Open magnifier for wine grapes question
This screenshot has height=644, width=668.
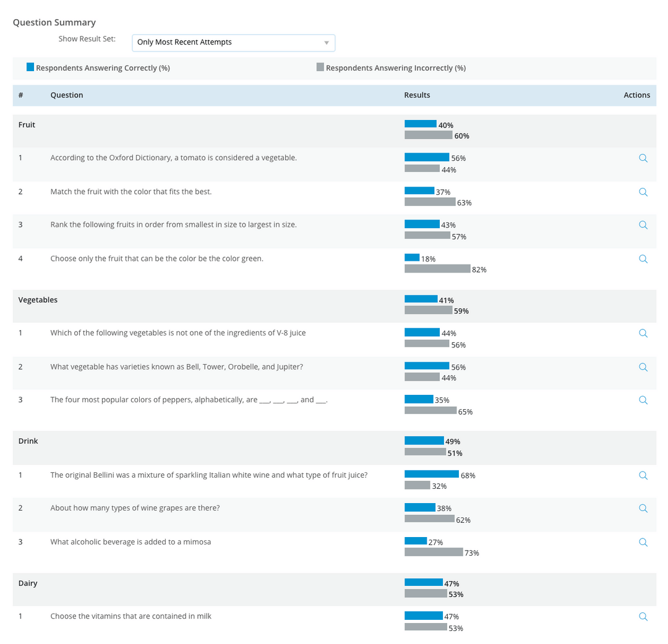point(643,508)
